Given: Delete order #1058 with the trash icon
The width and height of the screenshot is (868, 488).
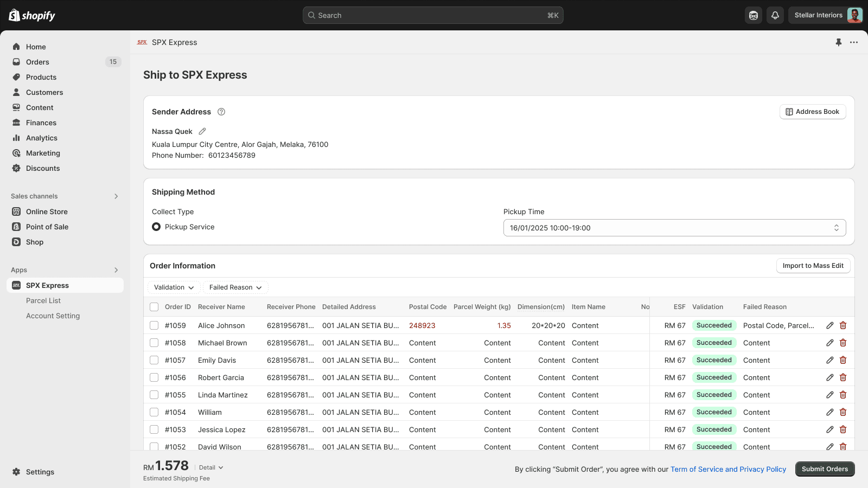Looking at the screenshot, I should [x=843, y=343].
